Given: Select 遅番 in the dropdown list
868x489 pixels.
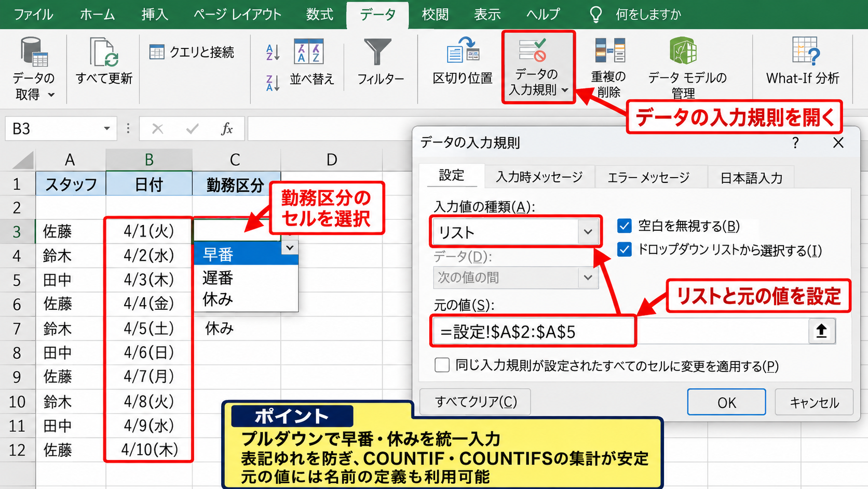Looking at the screenshot, I should pyautogui.click(x=246, y=277).
